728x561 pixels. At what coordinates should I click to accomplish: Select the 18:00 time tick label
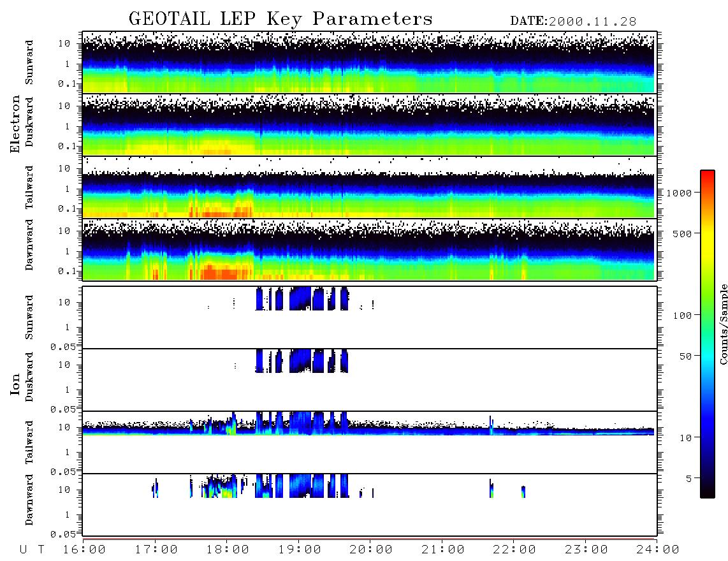[x=228, y=550]
